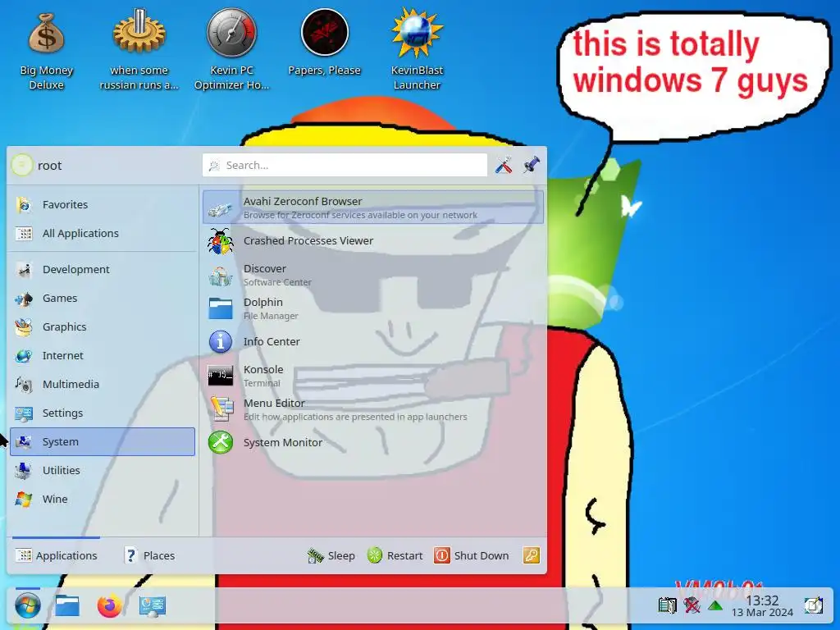Open Graphics category
The image size is (840, 630).
click(x=103, y=326)
